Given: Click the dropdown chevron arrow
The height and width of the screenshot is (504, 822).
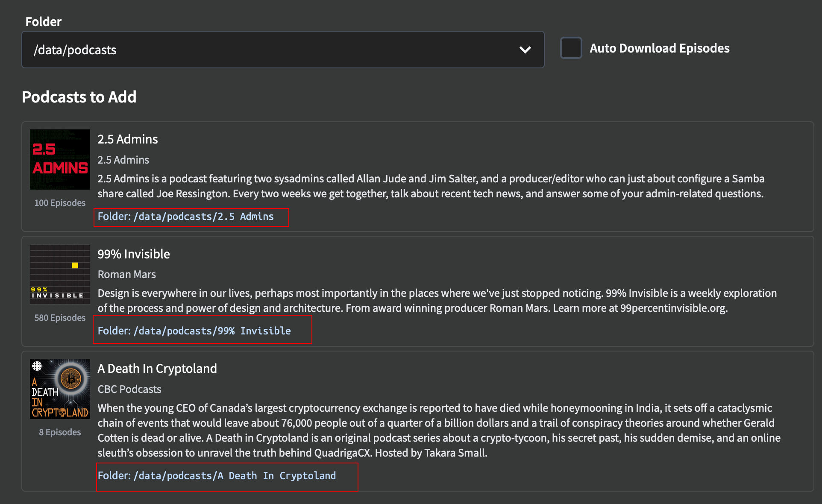Looking at the screenshot, I should click(525, 50).
